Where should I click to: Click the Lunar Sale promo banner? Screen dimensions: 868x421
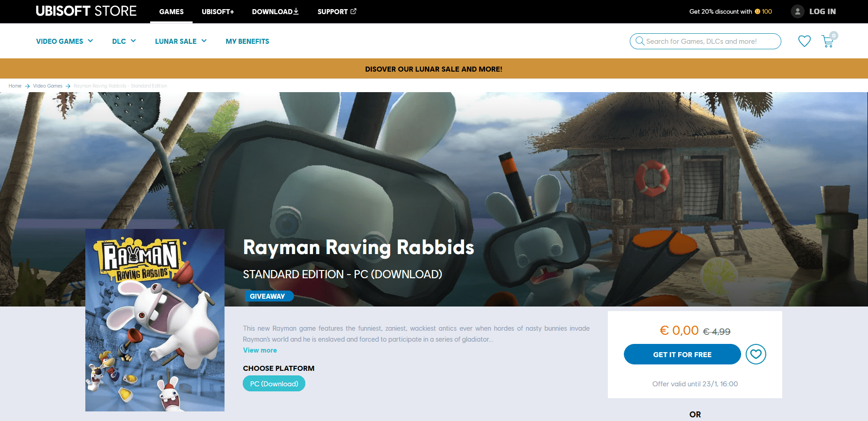coord(434,69)
